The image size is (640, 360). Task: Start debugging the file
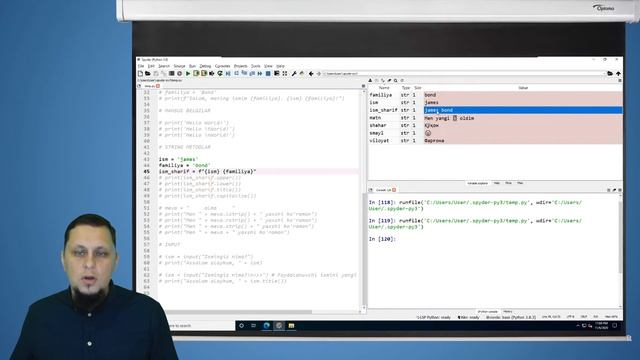point(228,73)
